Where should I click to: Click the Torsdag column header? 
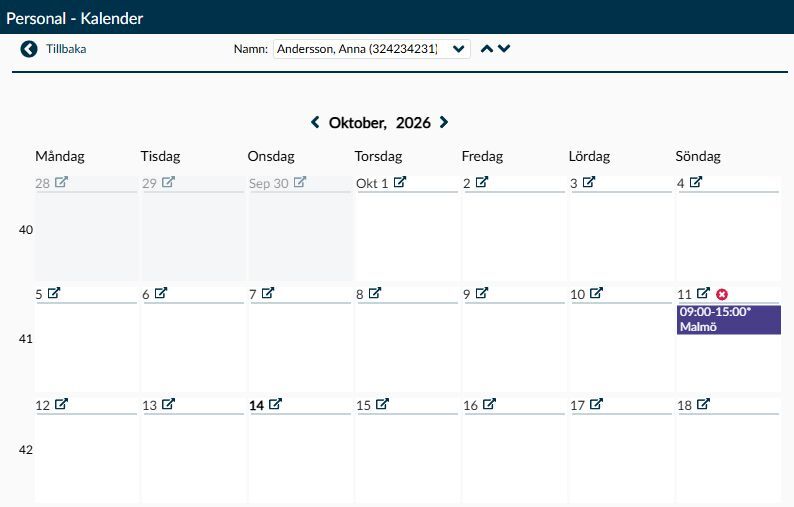378,156
